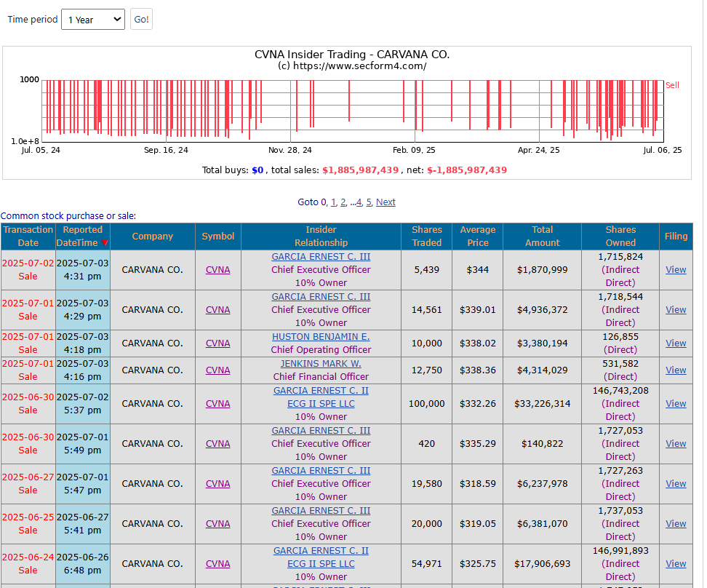The width and height of the screenshot is (707, 588).
Task: Open CVNA symbol in $140,822 row
Action: point(217,444)
